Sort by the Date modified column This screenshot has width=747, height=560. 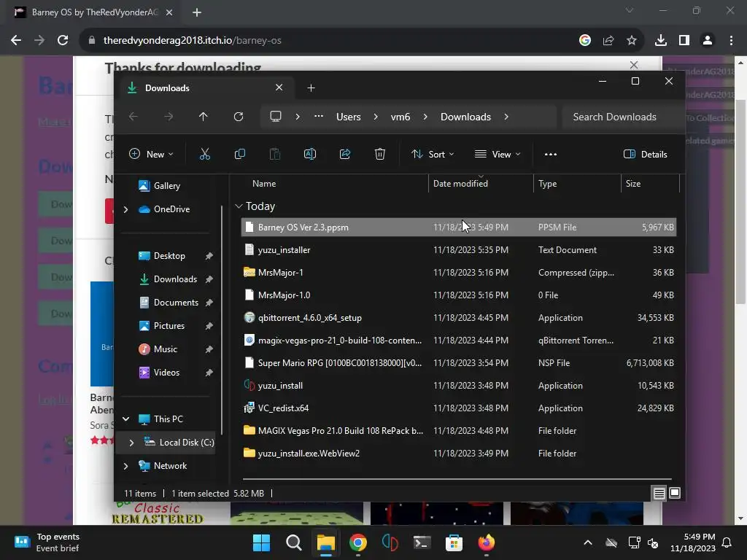coord(481,183)
